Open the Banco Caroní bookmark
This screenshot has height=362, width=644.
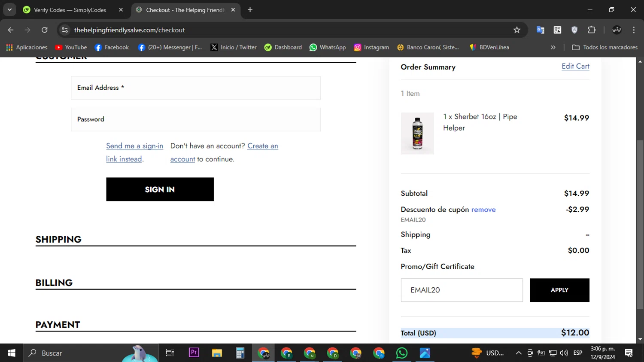click(428, 47)
